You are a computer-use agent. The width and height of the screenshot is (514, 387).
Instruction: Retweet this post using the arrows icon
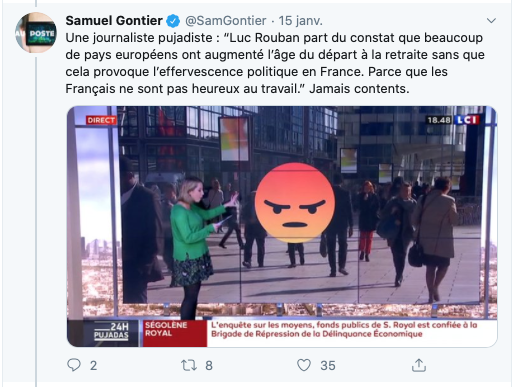pyautogui.click(x=189, y=365)
